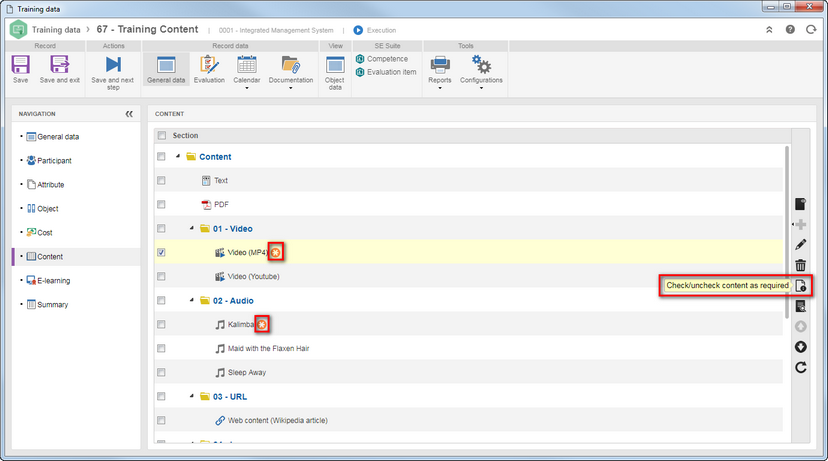Screen dimensions: 828x461
Task: Open the General data section in the ribbon
Action: click(166, 69)
